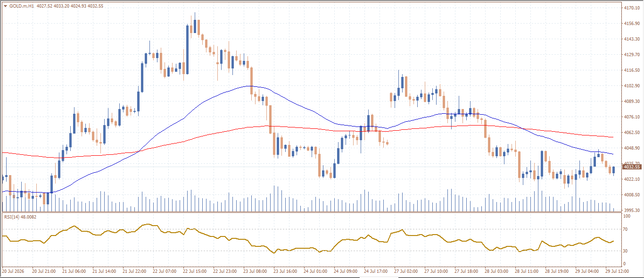This screenshot has width=644, height=278.
Task: Select the GOLD.m,H1 chart title text
Action: [21, 6]
